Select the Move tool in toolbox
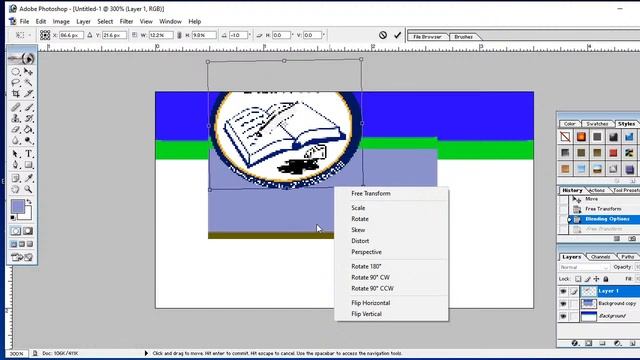 28,72
